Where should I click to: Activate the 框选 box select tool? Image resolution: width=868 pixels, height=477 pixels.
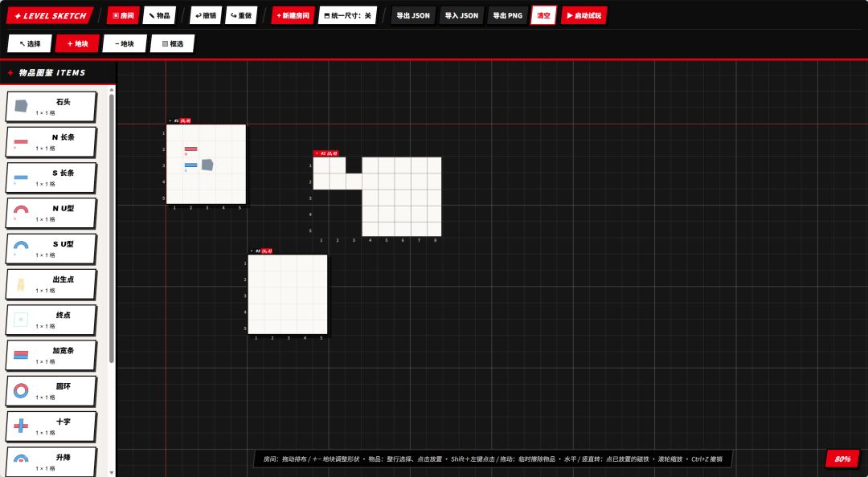pyautogui.click(x=172, y=43)
